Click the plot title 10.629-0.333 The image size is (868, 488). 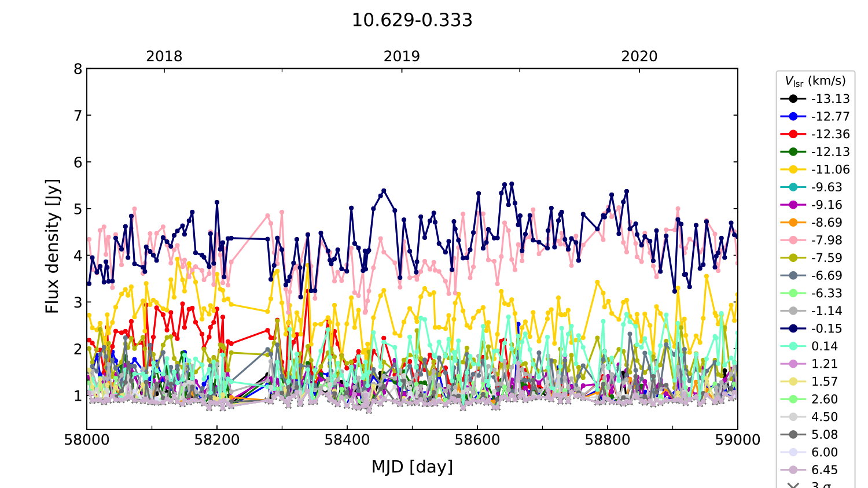click(x=412, y=20)
